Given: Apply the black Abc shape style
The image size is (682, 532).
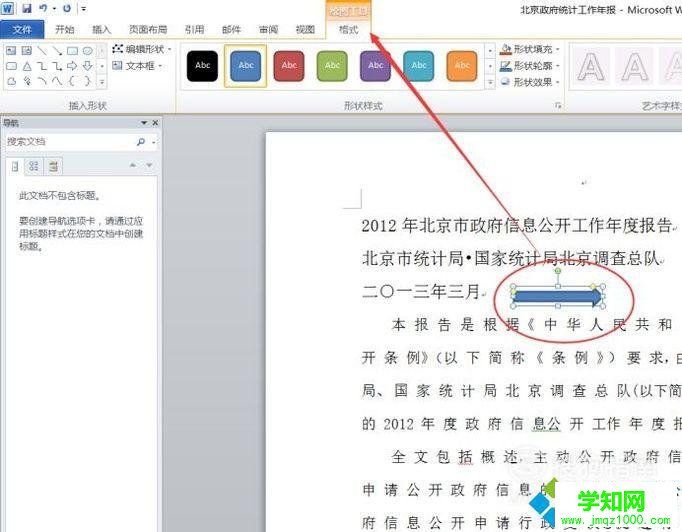Looking at the screenshot, I should tap(202, 66).
